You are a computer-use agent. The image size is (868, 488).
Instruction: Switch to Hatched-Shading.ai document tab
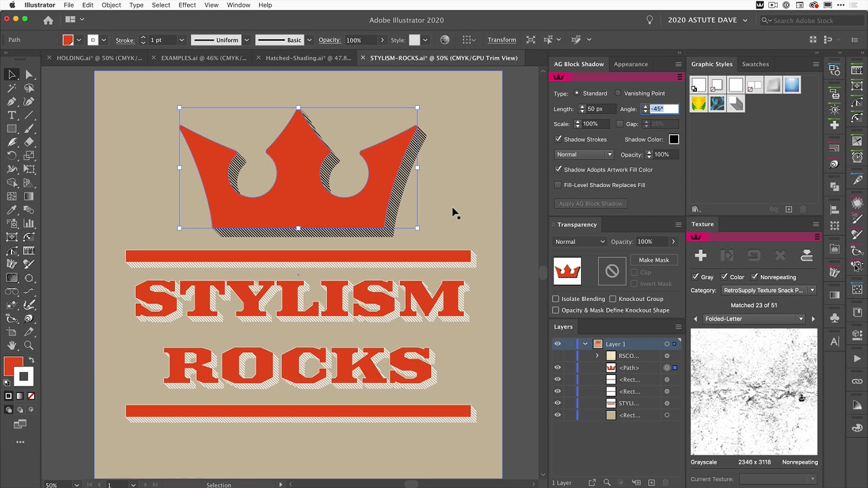(308, 58)
